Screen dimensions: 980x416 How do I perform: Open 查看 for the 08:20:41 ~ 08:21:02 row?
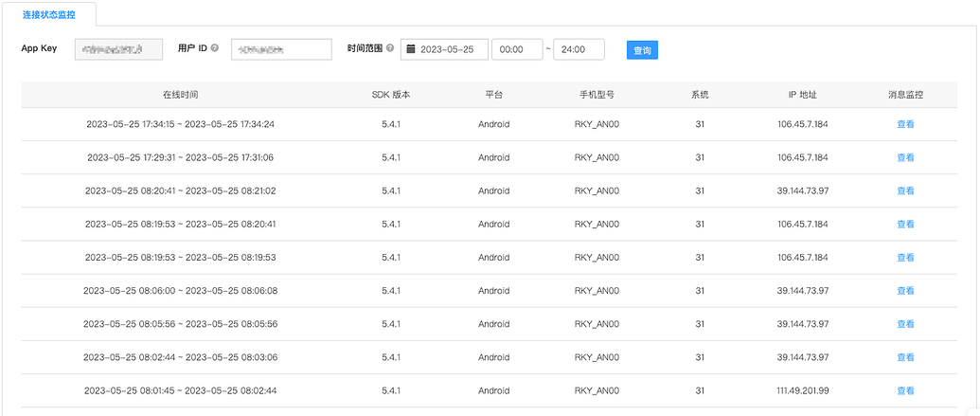tap(905, 190)
